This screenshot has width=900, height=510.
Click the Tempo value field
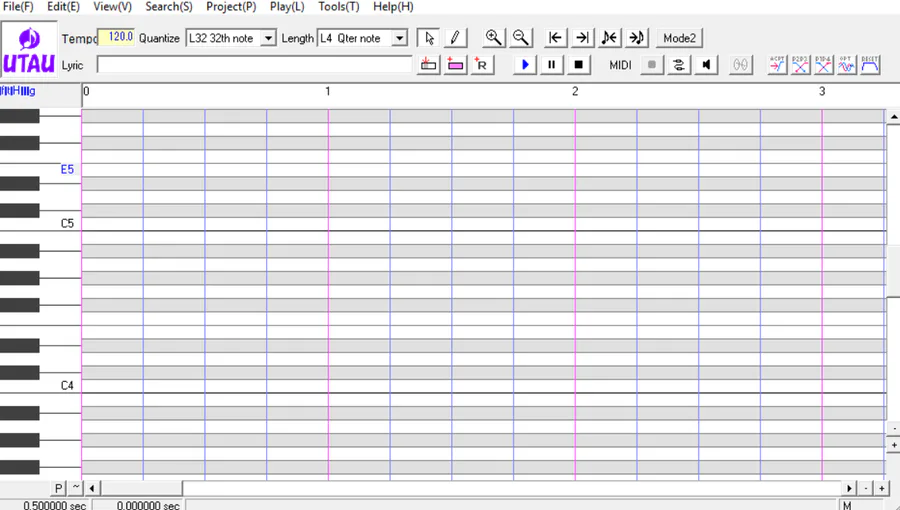(117, 37)
